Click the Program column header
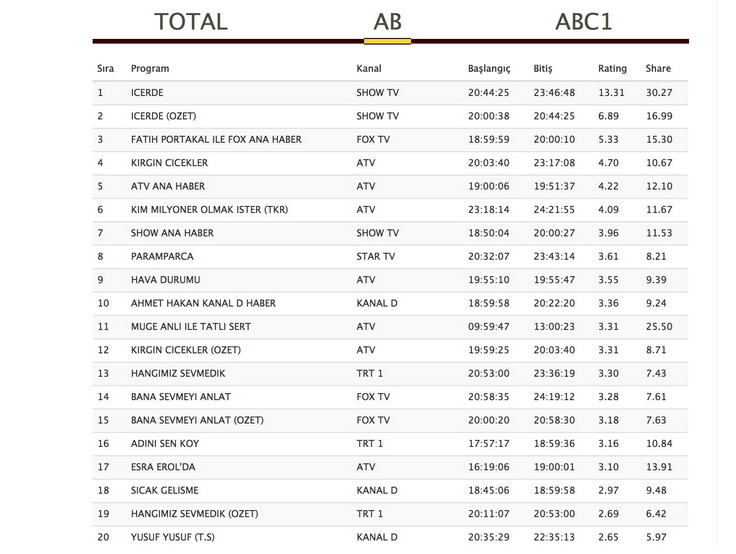Image resolution: width=736 pixels, height=554 pixels. 150,69
